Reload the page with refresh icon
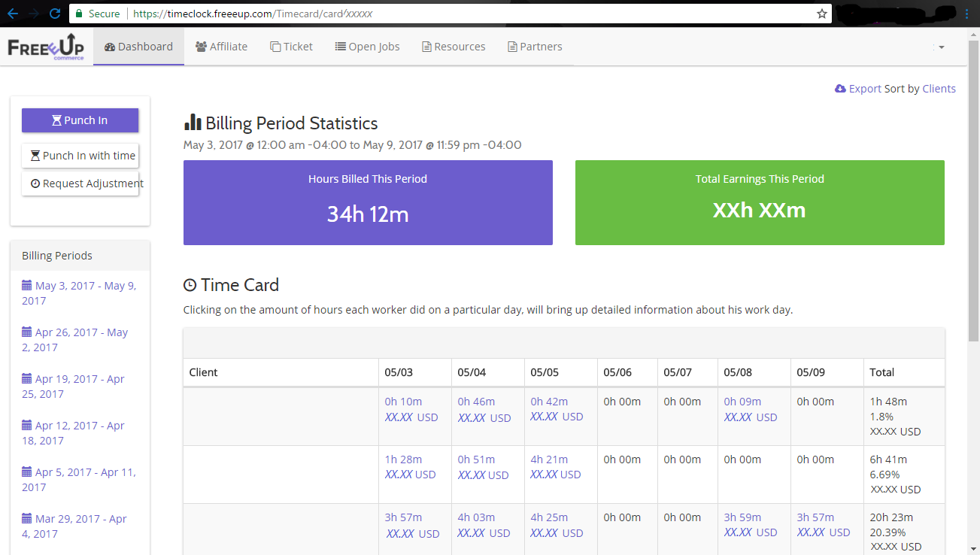 (x=55, y=14)
